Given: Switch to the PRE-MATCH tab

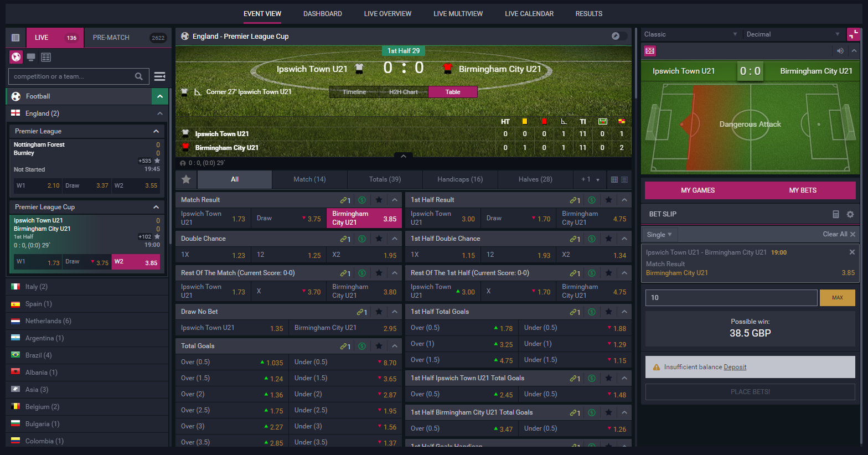Looking at the screenshot, I should click(127, 38).
